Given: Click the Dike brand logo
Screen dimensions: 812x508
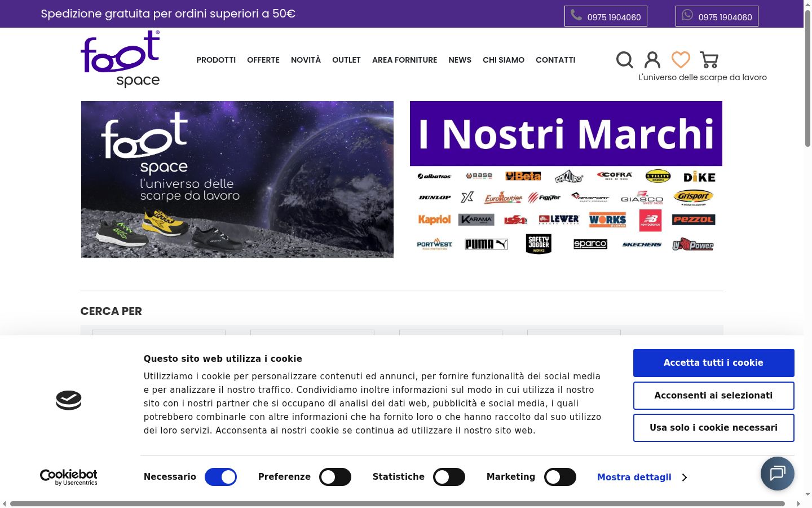Looking at the screenshot, I should coord(699,177).
